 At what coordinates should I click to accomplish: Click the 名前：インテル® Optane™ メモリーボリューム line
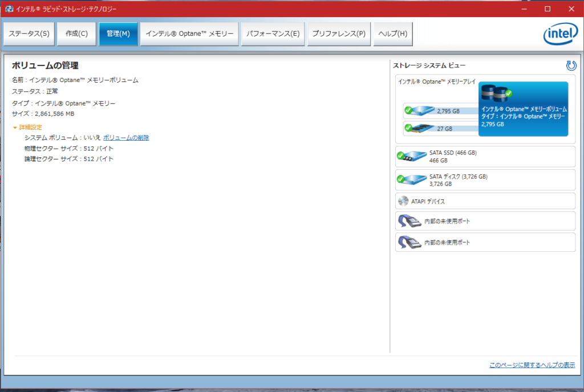click(x=75, y=80)
